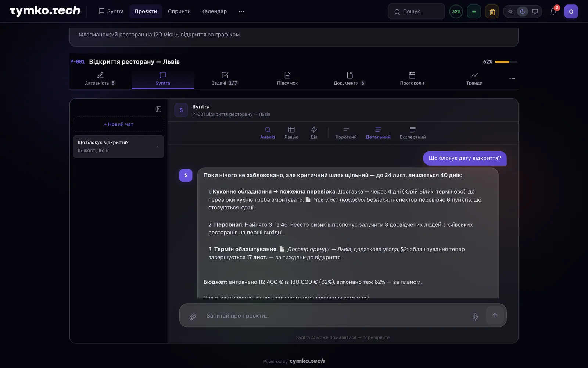The image size is (588, 368).
Task: Switch to dark theme moon toggle
Action: [x=523, y=11]
